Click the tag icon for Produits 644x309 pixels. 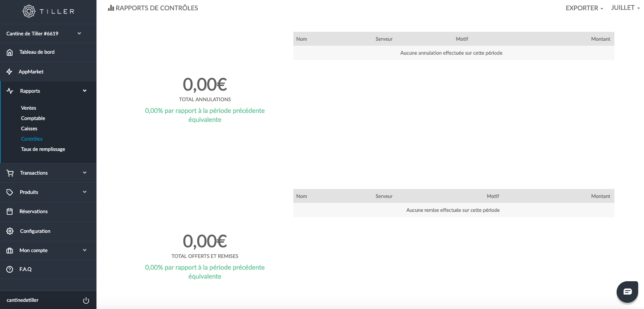coord(10,192)
